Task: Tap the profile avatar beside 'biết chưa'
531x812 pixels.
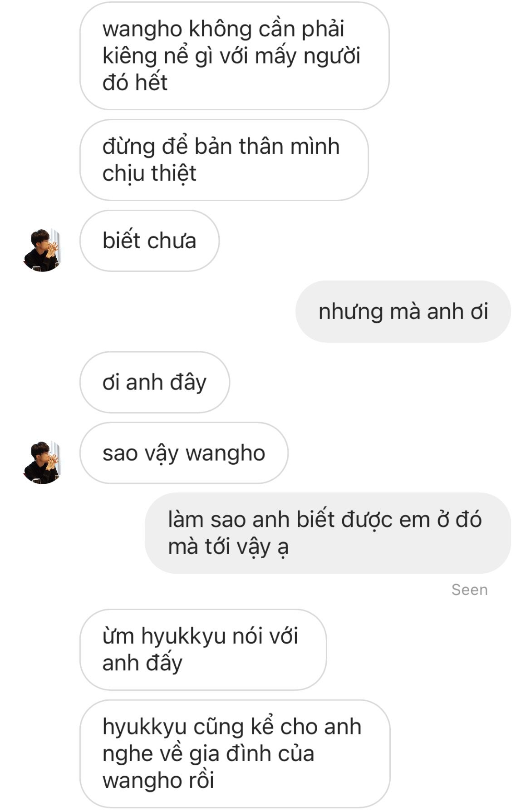Action: pos(42,250)
